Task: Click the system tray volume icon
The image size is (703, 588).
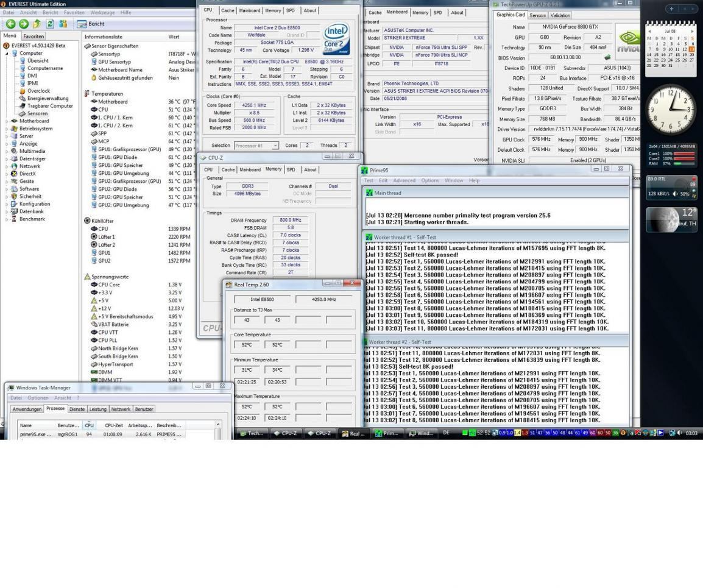Action: (680, 433)
